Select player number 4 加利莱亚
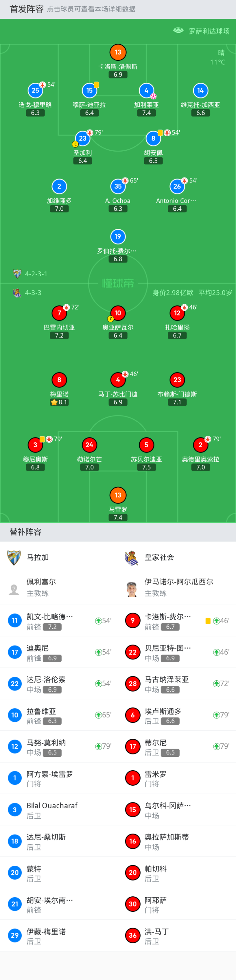 click(x=146, y=91)
